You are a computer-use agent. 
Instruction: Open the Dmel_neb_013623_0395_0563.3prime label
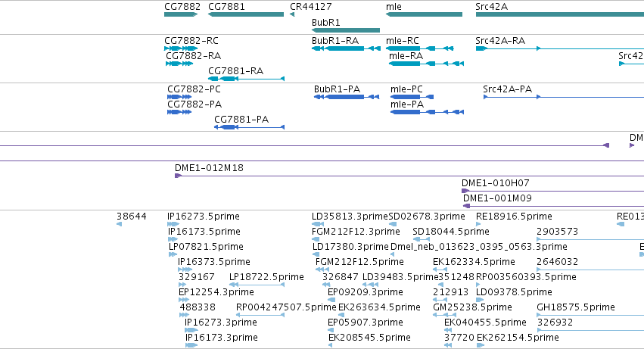[479, 247]
